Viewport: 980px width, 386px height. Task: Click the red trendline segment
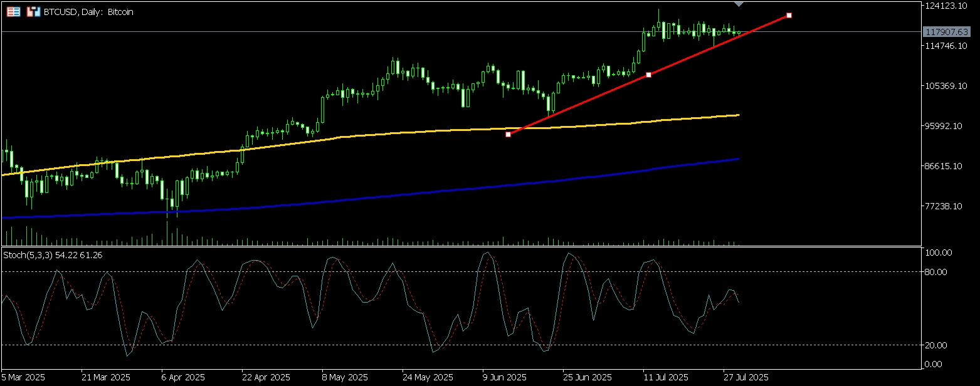tap(577, 105)
